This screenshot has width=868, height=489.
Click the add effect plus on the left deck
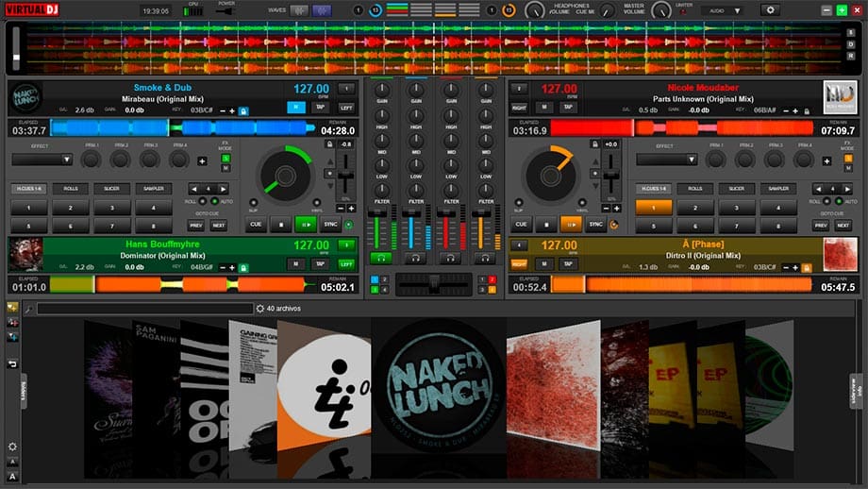click(x=202, y=161)
